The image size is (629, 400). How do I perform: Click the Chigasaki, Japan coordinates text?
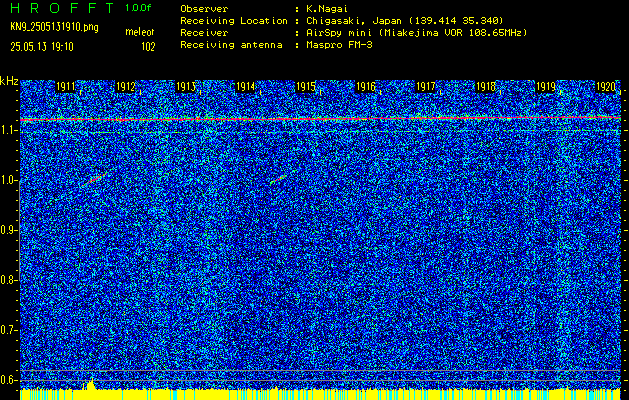coord(405,21)
